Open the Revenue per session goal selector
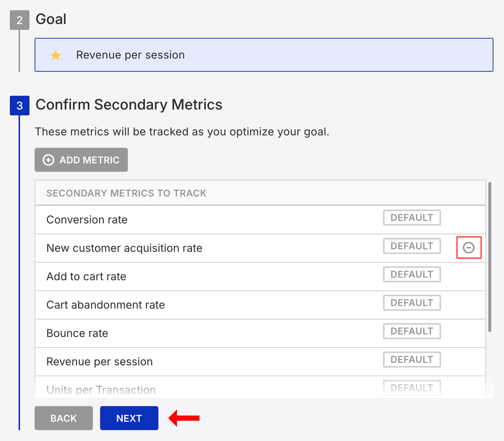Image resolution: width=504 pixels, height=441 pixels. pos(264,55)
